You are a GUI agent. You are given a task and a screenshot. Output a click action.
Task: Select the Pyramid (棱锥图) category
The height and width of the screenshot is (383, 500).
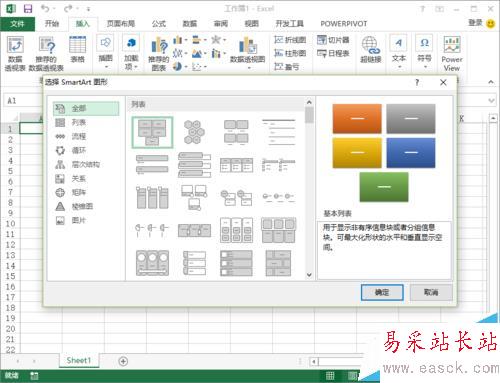pos(86,206)
